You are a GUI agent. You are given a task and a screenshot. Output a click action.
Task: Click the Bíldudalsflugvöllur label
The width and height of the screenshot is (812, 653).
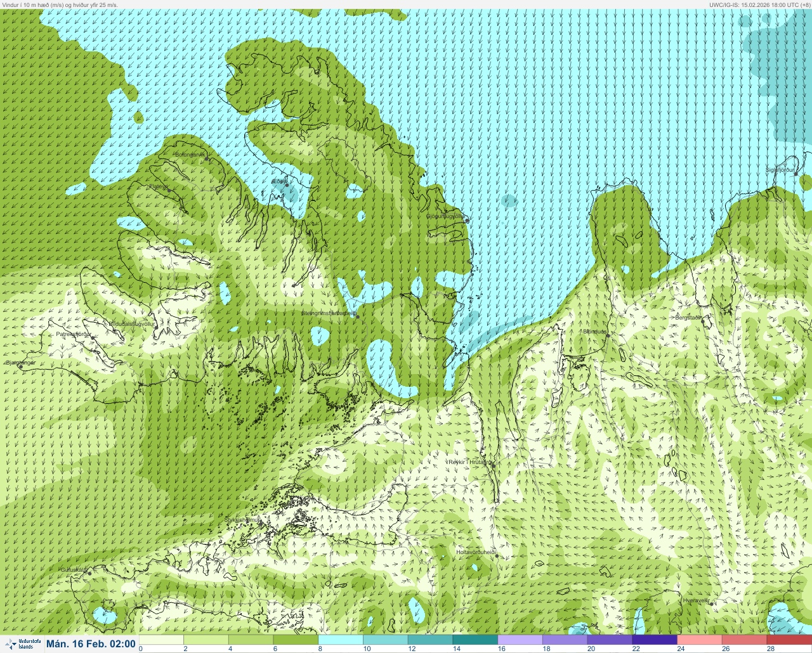[132, 323]
